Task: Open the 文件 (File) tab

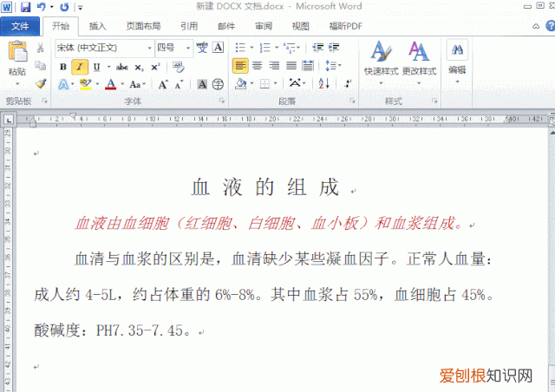Action: 20,26
